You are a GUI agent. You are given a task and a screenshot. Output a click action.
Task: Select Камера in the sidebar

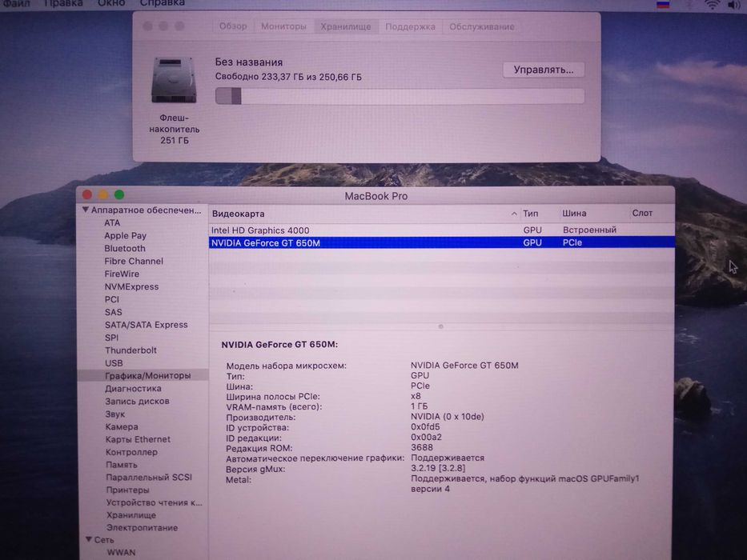click(122, 426)
